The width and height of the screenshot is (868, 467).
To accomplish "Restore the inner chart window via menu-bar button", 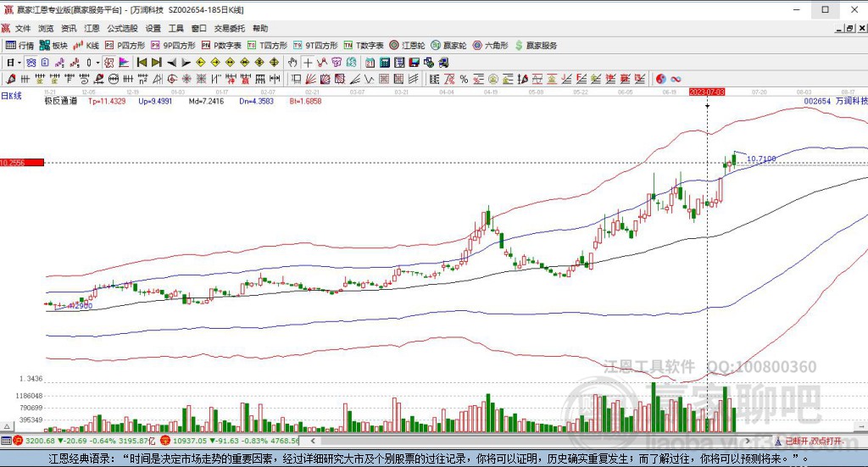I will [850, 28].
